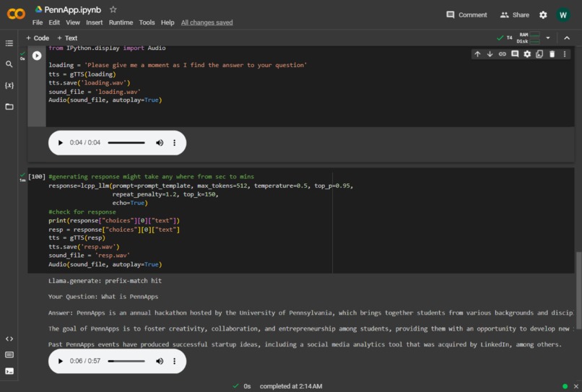Star the PennApp.ipynb notebook

(113, 9)
